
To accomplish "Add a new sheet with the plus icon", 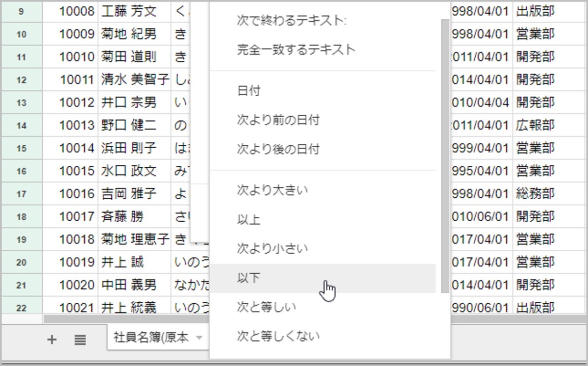I will (51, 339).
